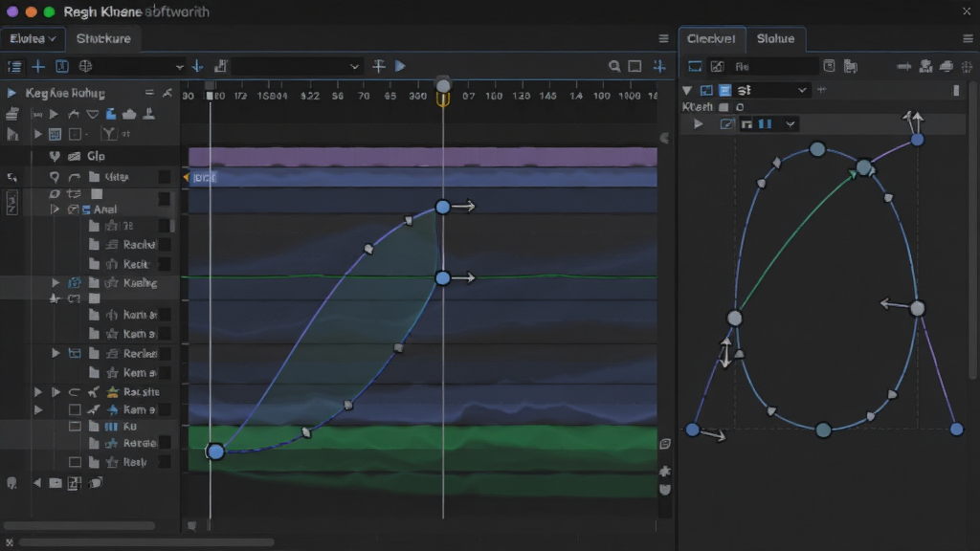
Task: Click the blue down arrow icon
Action: (x=197, y=66)
